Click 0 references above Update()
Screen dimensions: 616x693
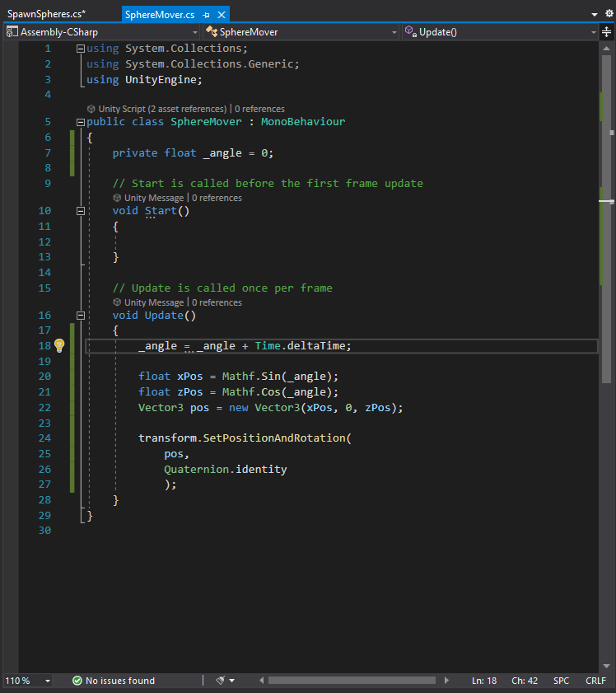click(217, 302)
